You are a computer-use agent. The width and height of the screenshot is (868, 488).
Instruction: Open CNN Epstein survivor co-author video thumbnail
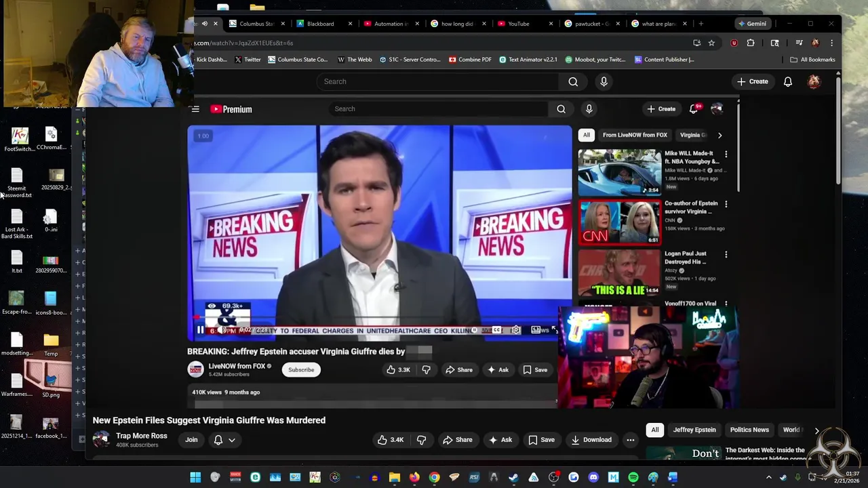pos(619,222)
